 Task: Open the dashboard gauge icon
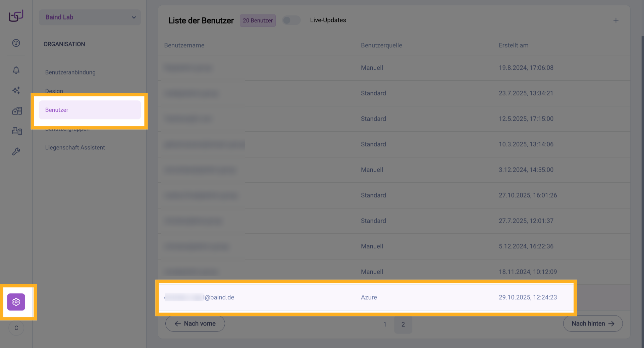(16, 43)
